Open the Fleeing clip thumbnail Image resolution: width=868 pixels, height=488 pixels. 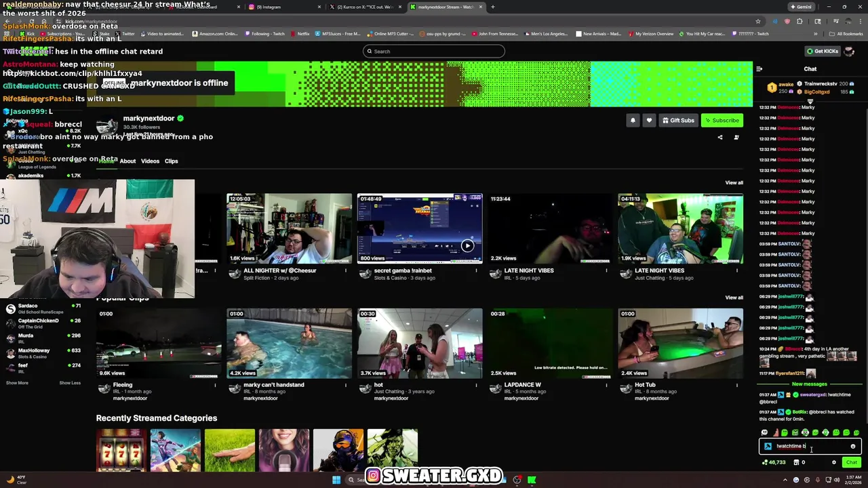point(159,343)
